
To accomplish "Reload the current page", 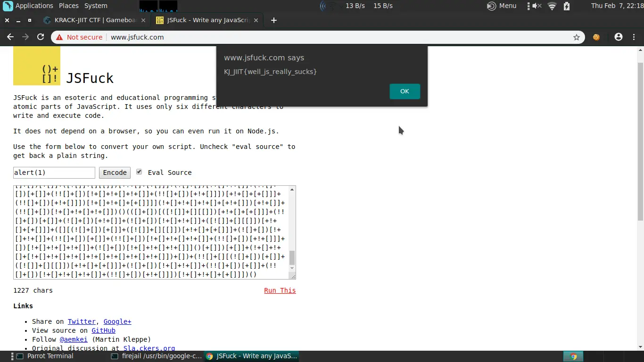I will (41, 37).
